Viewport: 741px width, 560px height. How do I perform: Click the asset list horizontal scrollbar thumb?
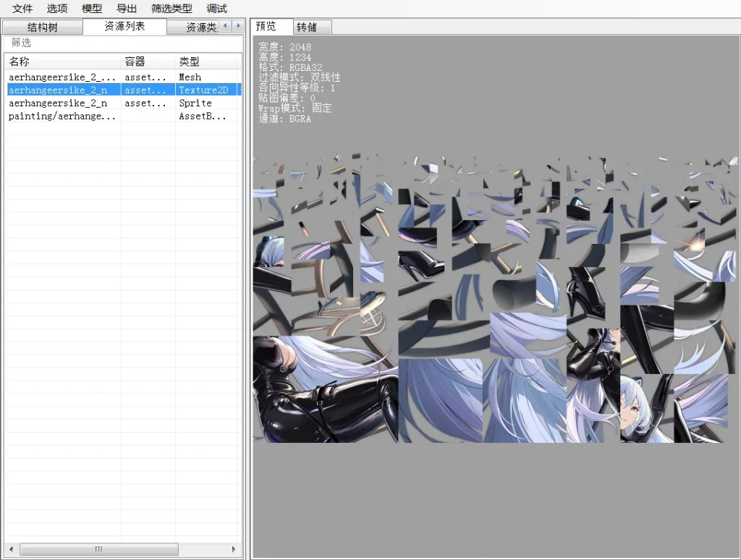(x=98, y=549)
